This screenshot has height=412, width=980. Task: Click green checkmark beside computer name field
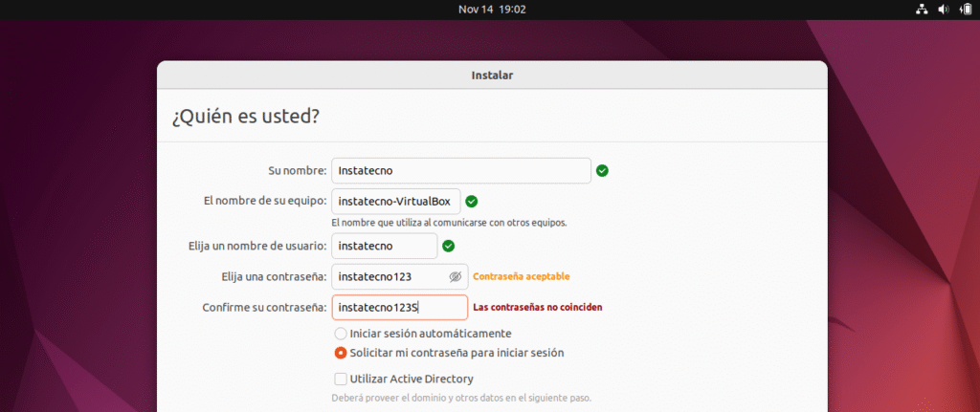coord(471,202)
